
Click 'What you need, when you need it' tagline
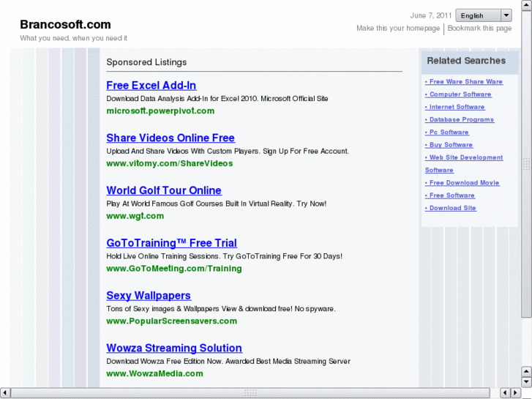74,38
